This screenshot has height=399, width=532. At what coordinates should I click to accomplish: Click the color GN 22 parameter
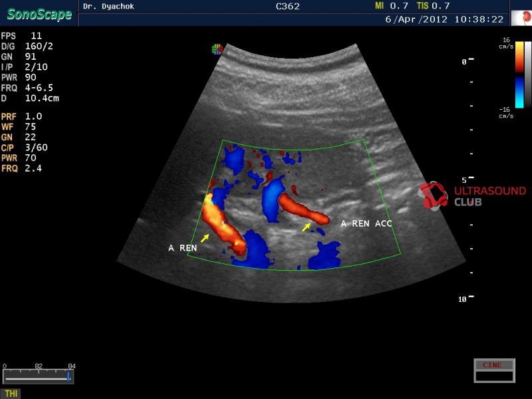[x=19, y=138]
